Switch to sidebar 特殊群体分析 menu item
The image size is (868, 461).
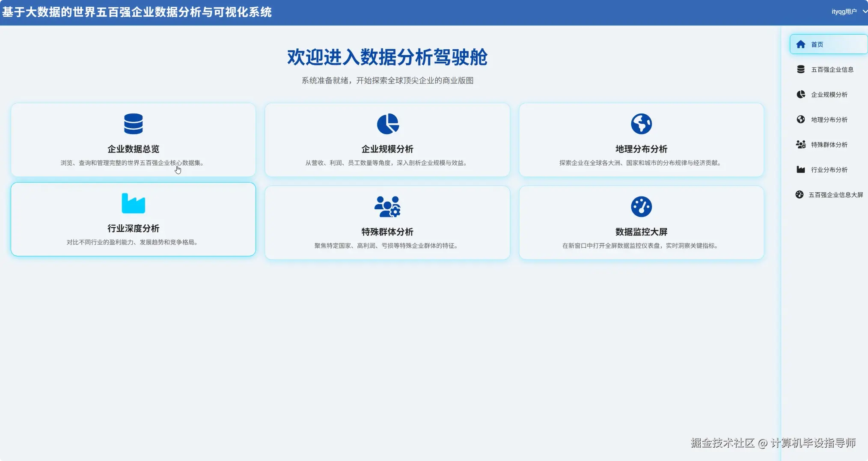(828, 144)
